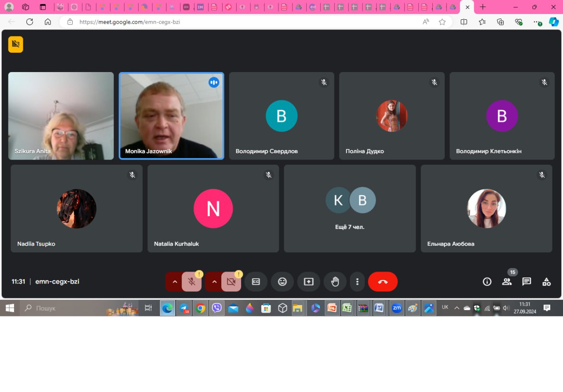Launch Google Chrome from taskbar
Image resolution: width=563 pixels, height=392 pixels.
pos(200,308)
